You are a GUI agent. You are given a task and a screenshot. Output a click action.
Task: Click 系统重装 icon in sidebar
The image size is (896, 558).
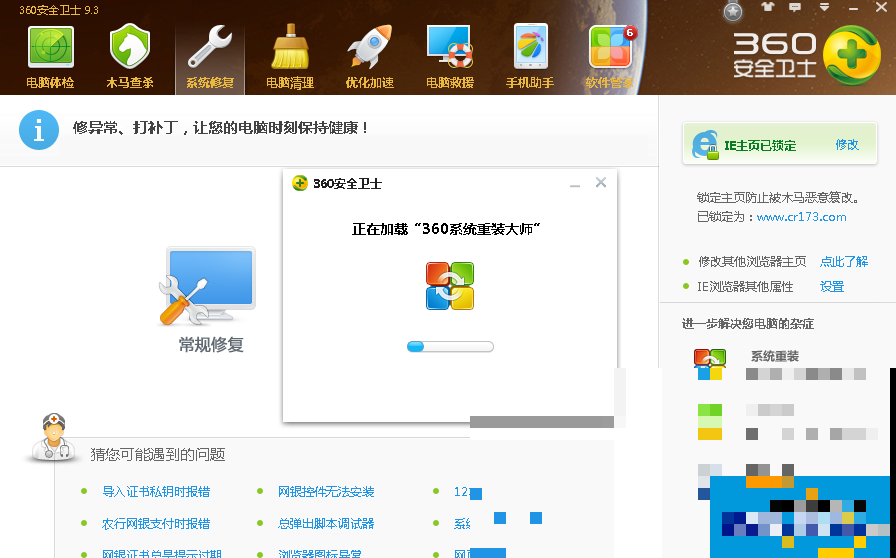click(710, 365)
